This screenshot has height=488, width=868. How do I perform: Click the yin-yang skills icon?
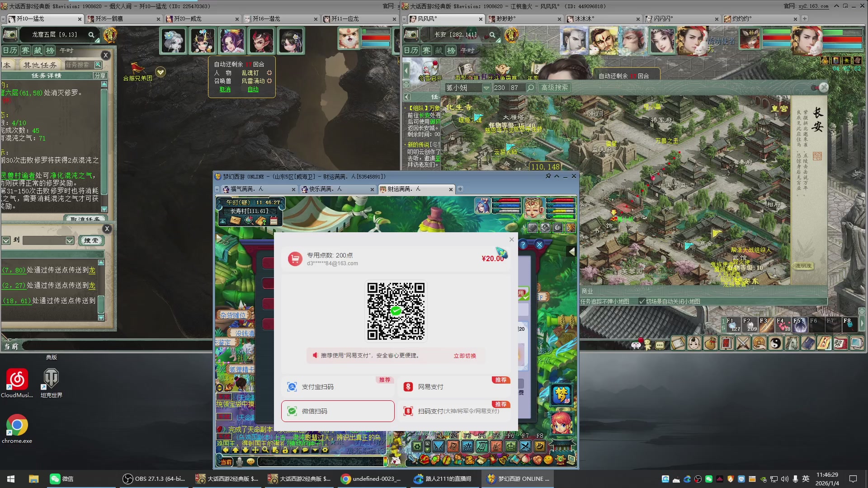pos(776,343)
